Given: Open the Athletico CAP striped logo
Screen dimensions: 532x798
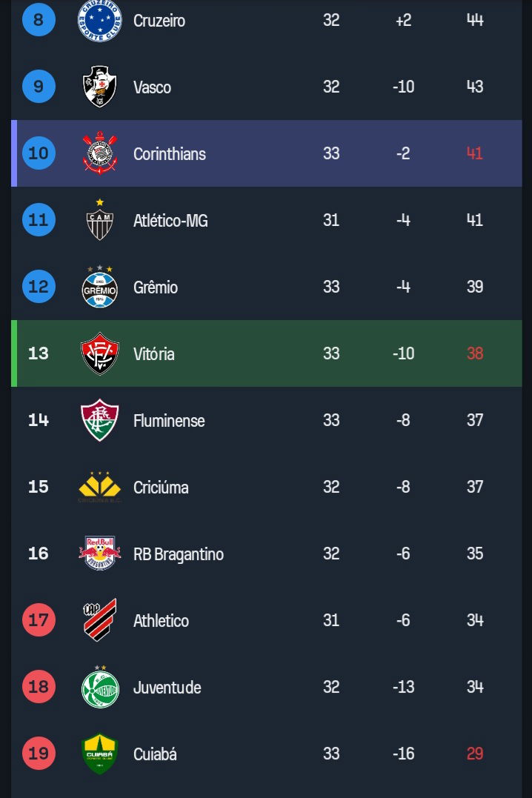Looking at the screenshot, I should (x=100, y=620).
